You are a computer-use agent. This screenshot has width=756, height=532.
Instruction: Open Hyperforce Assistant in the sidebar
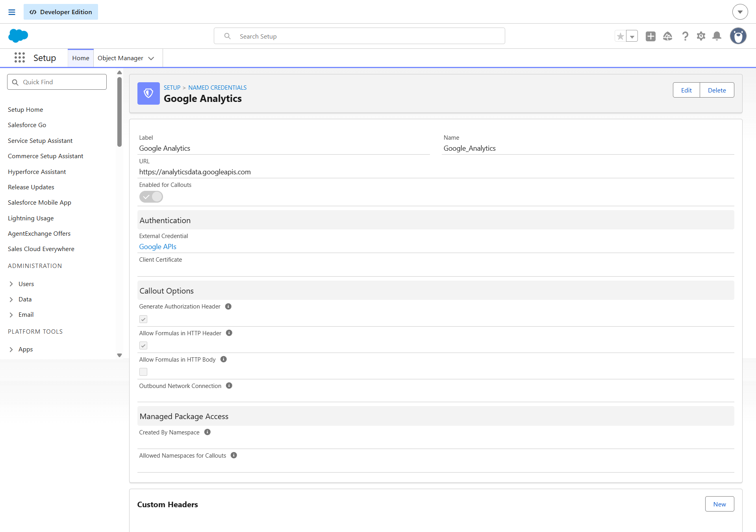(37, 172)
